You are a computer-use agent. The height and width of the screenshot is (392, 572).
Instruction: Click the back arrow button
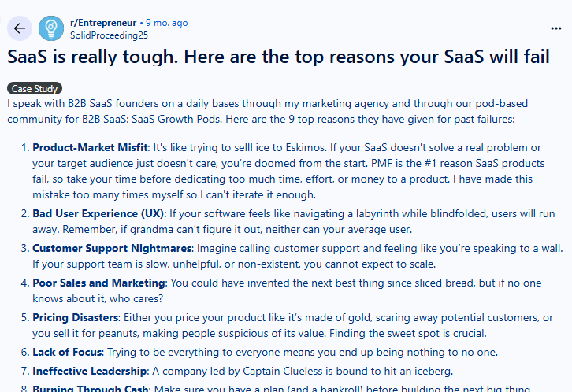pyautogui.click(x=20, y=28)
